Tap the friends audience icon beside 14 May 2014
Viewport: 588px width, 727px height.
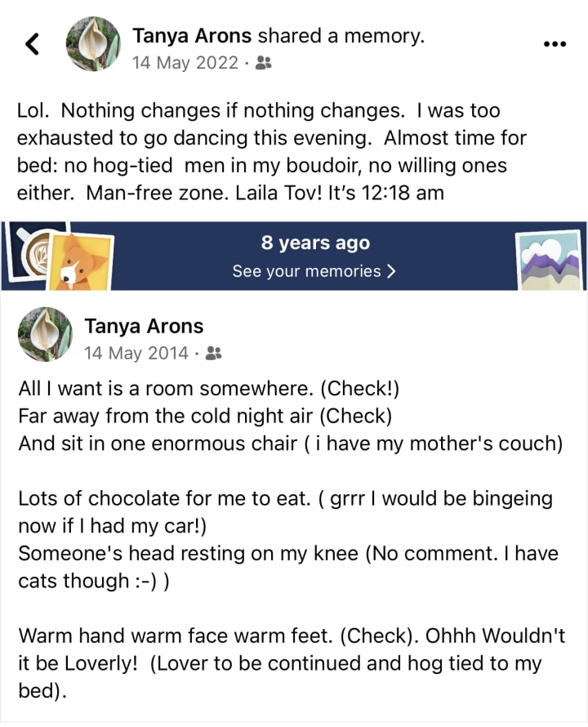[x=214, y=354]
